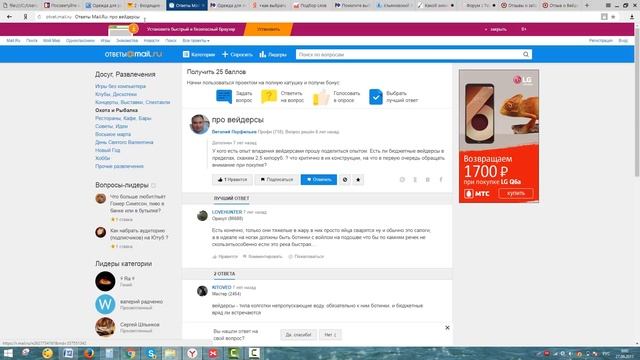Click the orange Установить browser button
The height and width of the screenshot is (360, 640).
pos(268,29)
